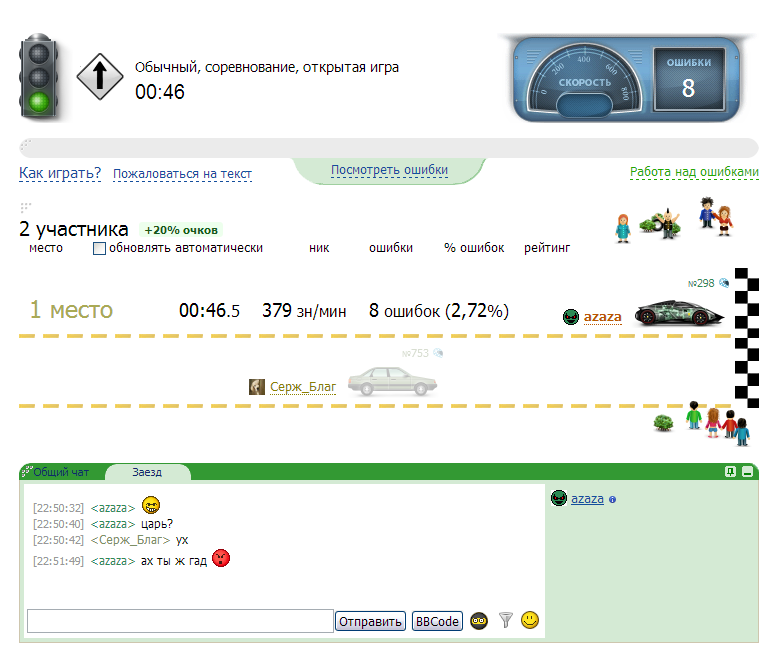Click the +20% очков bonus badge
This screenshot has width=777, height=655.
coord(181,230)
